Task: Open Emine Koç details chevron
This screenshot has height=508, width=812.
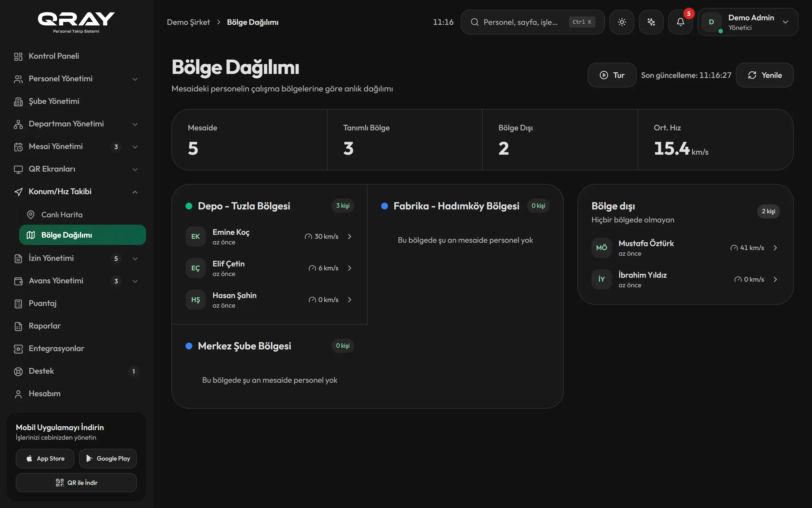Action: click(x=349, y=237)
